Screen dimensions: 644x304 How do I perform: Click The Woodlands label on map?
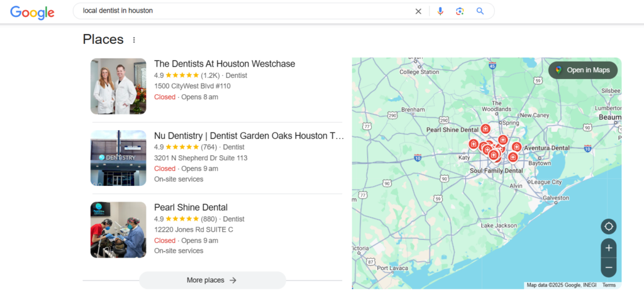coord(497,106)
